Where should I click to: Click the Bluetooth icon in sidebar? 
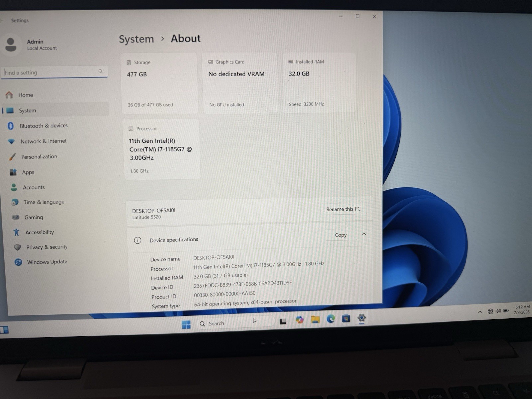click(11, 126)
